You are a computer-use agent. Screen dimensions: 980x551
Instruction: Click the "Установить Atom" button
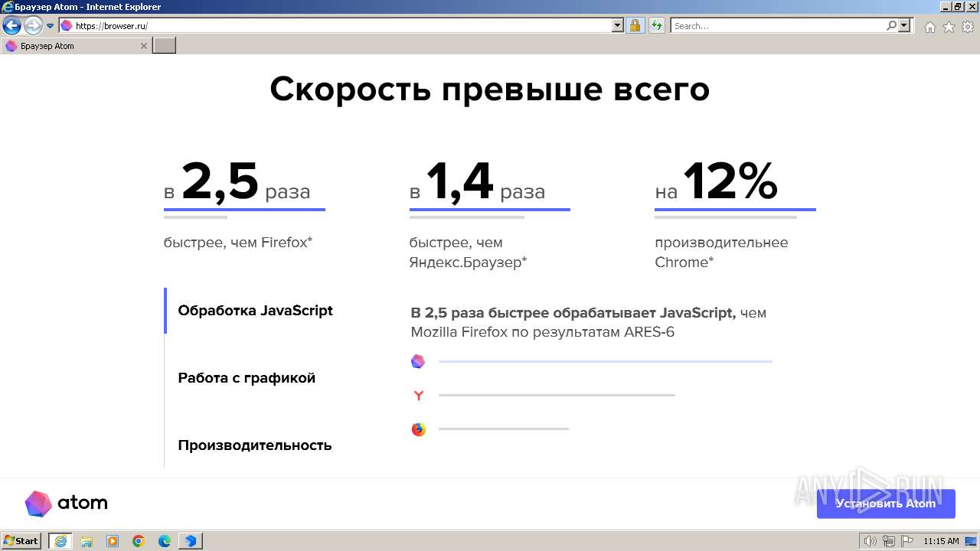(x=886, y=504)
